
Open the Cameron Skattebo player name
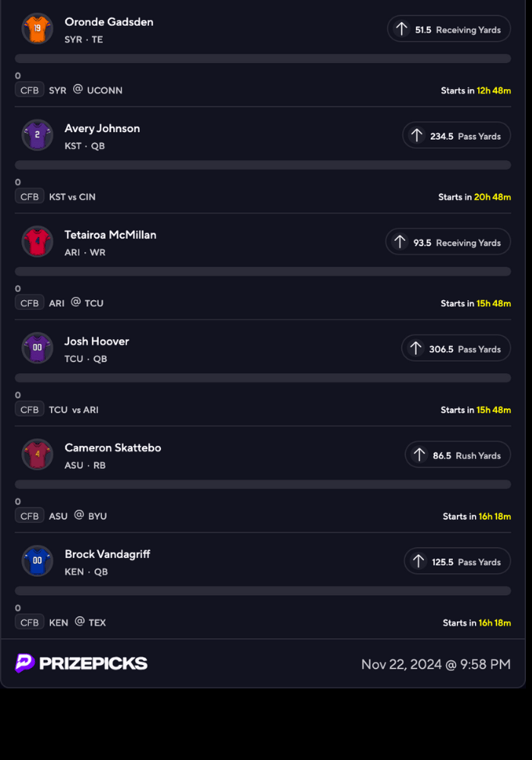tap(112, 448)
